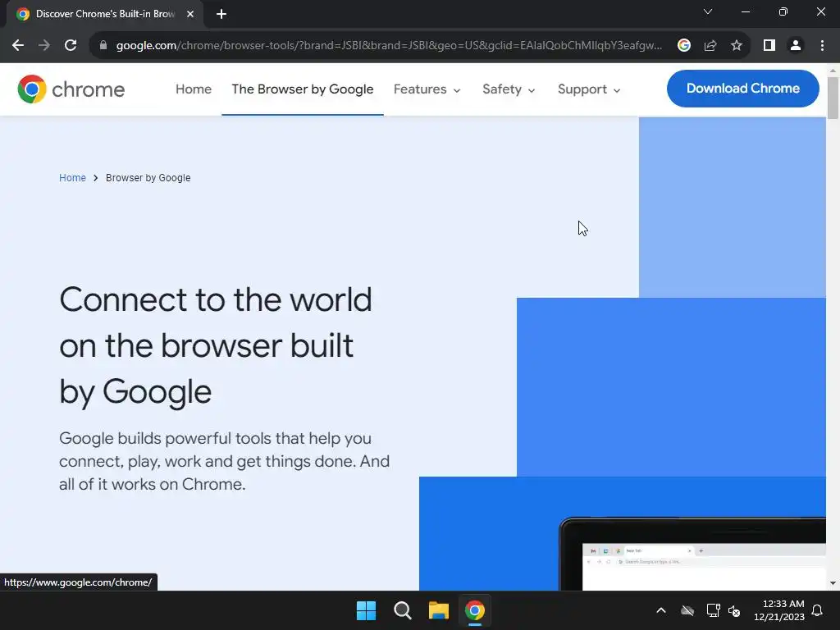Open the Windows Start menu
The image size is (840, 630).
tap(367, 610)
